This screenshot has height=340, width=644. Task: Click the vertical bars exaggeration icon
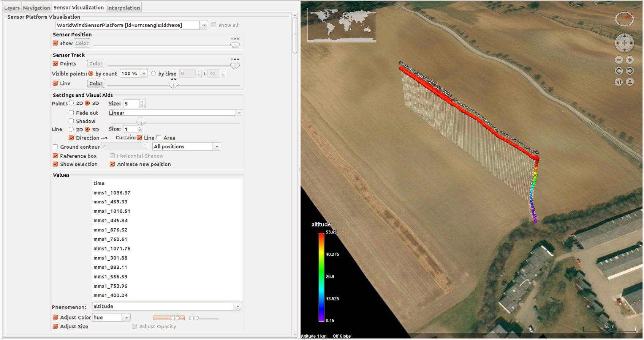[619, 82]
